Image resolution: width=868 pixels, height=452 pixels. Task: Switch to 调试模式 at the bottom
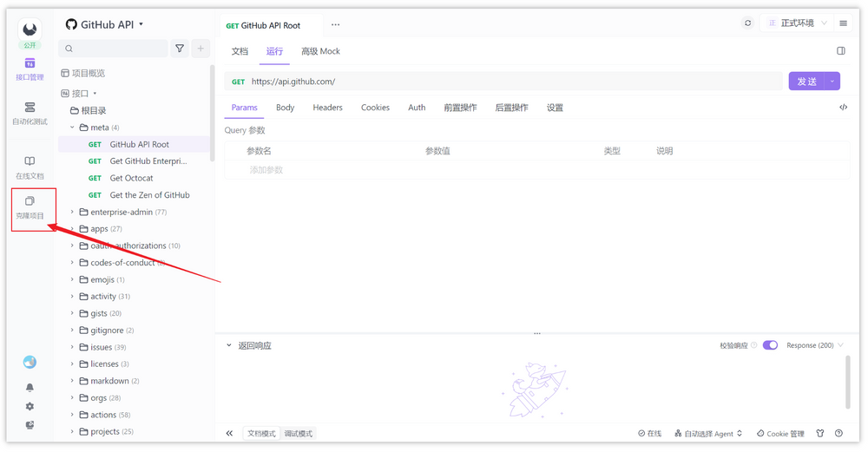point(299,433)
